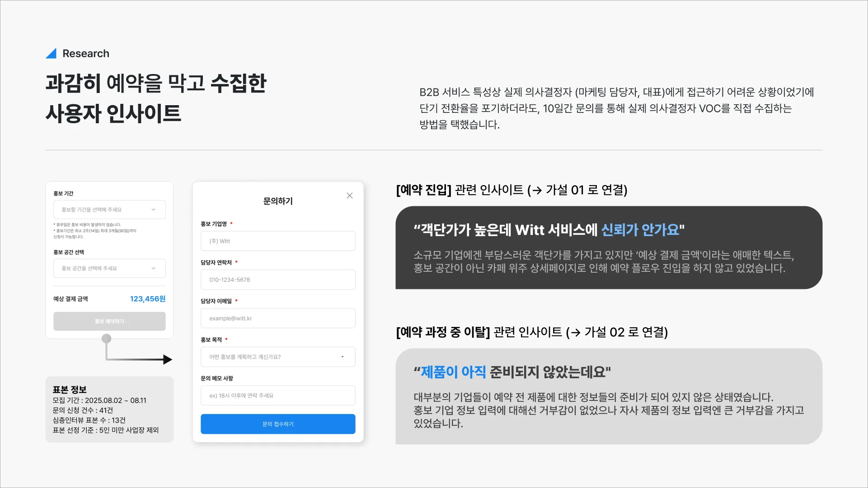Click the gray 제품이 아직 quote card
This screenshot has width=868, height=488.
pos(608,396)
